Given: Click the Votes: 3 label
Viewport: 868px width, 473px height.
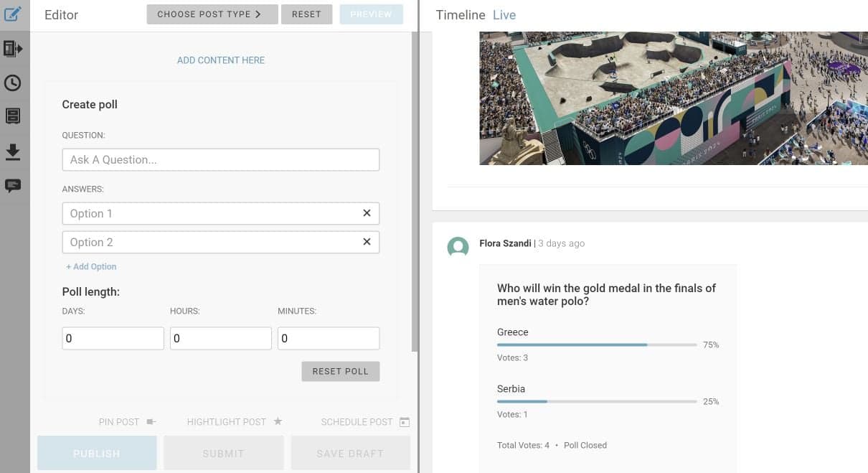Looking at the screenshot, I should click(x=512, y=357).
